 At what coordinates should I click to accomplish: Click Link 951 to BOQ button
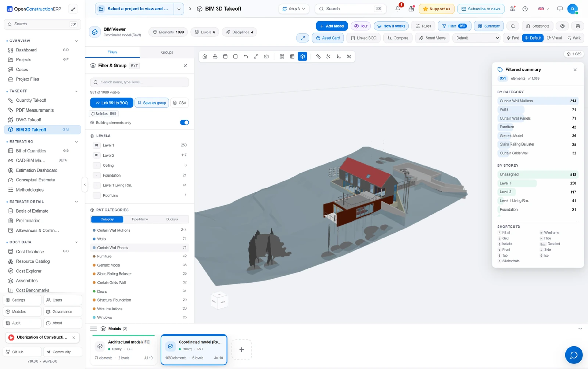[x=112, y=103]
